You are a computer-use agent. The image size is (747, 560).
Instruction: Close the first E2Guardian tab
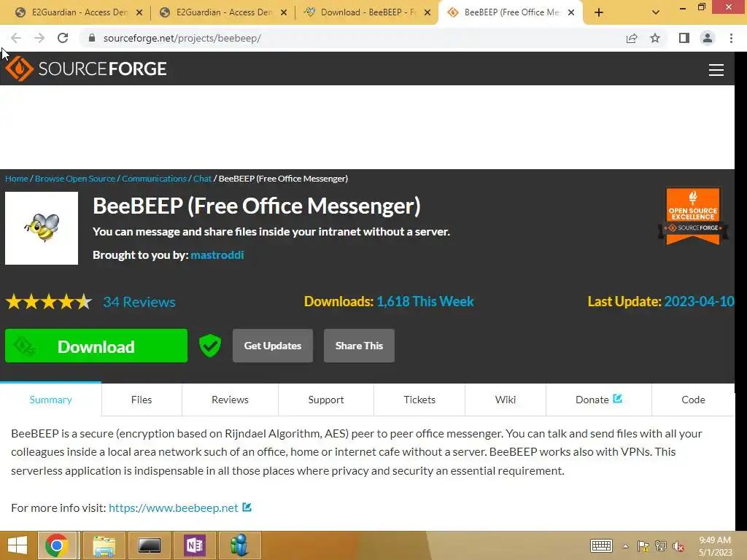point(139,13)
